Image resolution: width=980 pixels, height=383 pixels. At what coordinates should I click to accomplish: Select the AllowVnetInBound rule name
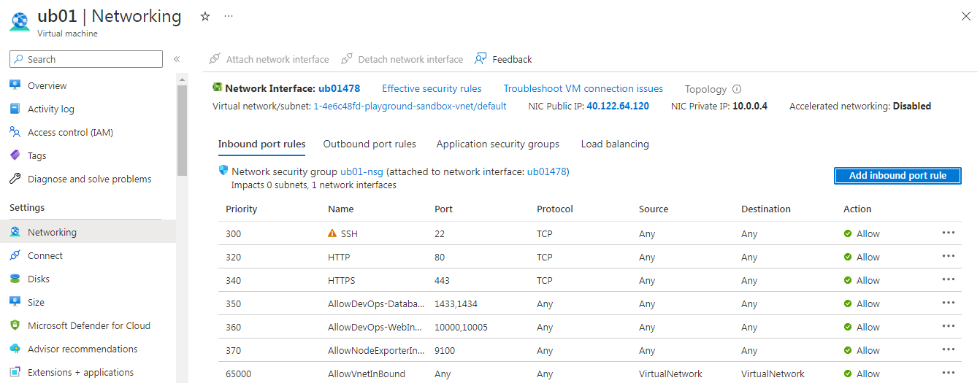coord(367,374)
